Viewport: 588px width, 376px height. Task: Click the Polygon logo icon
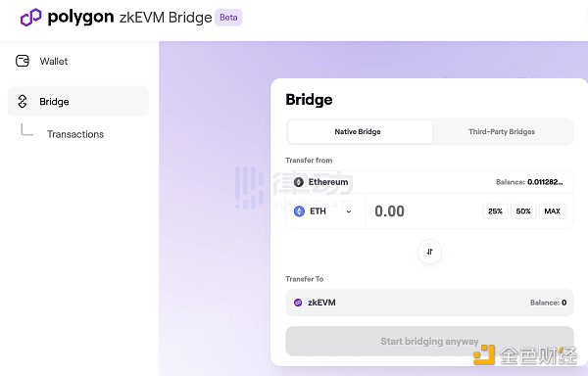30,18
